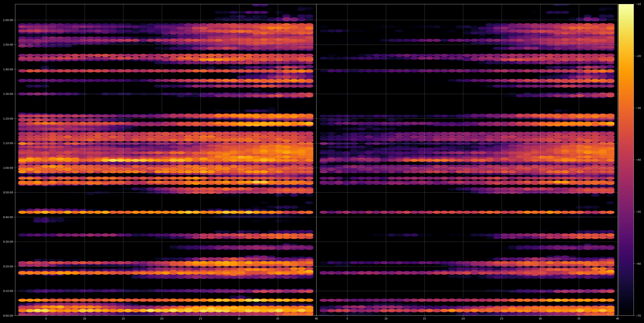This screenshot has height=323, width=644.
Task: Click the inferno colorbar gradient strip
Action: click(626, 160)
